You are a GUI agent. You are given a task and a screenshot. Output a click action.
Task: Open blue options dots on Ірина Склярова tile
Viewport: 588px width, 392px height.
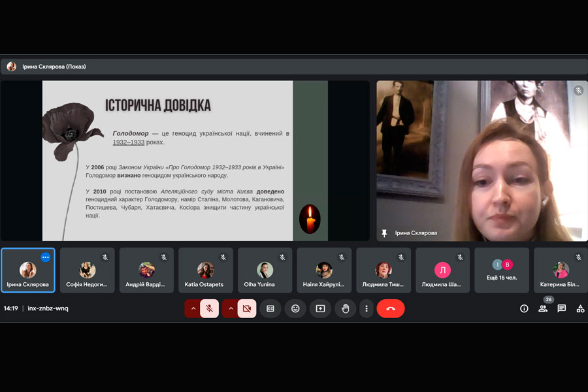tap(45, 257)
